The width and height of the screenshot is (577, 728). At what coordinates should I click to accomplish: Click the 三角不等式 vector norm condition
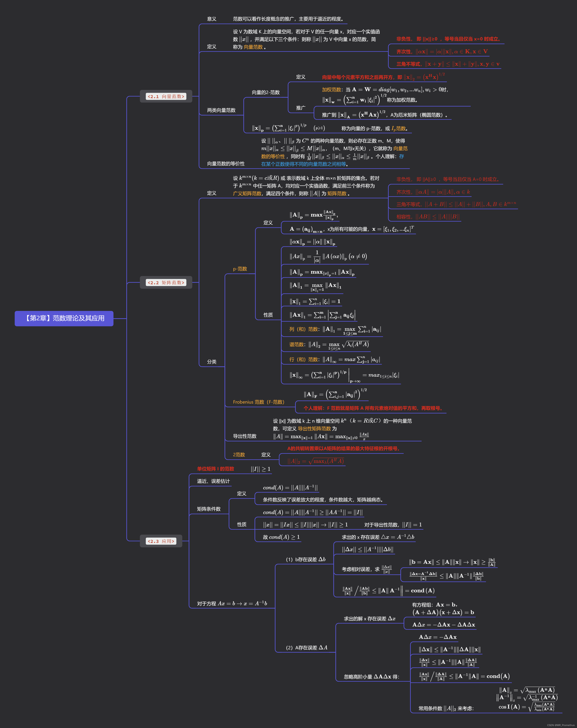pos(448,64)
